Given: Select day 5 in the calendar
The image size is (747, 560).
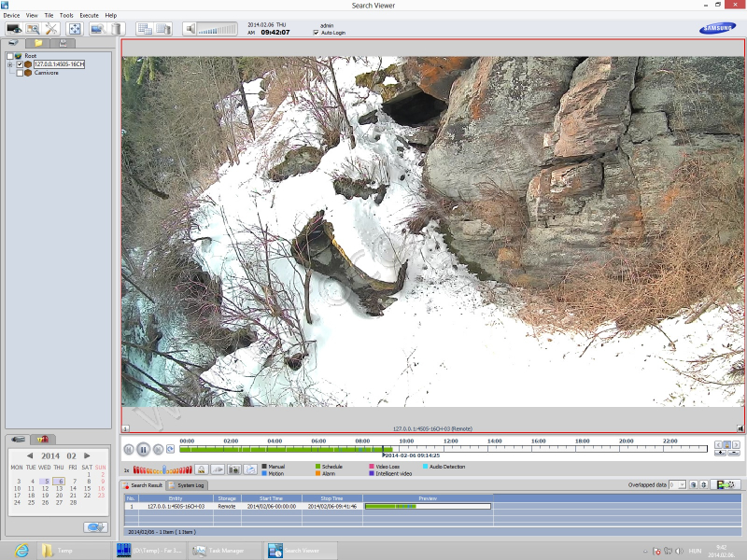Looking at the screenshot, I should tap(45, 482).
